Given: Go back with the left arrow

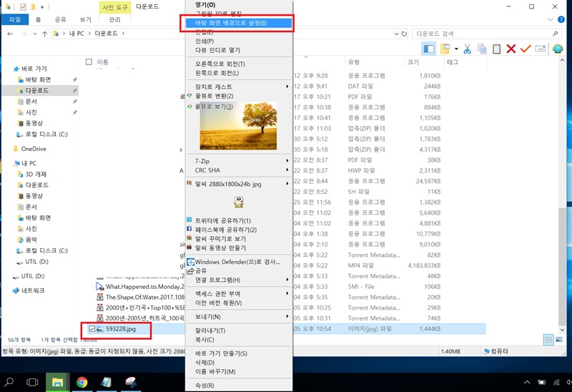Looking at the screenshot, I should (10, 34).
